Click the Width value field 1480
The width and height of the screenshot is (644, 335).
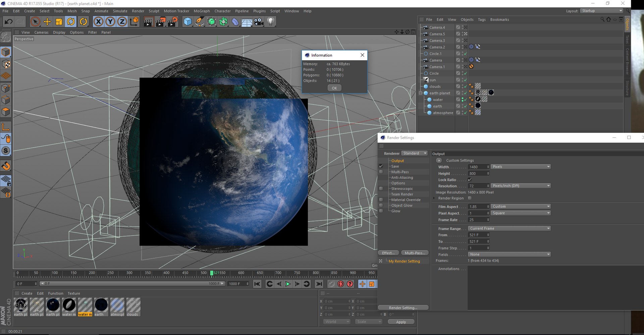479,167
